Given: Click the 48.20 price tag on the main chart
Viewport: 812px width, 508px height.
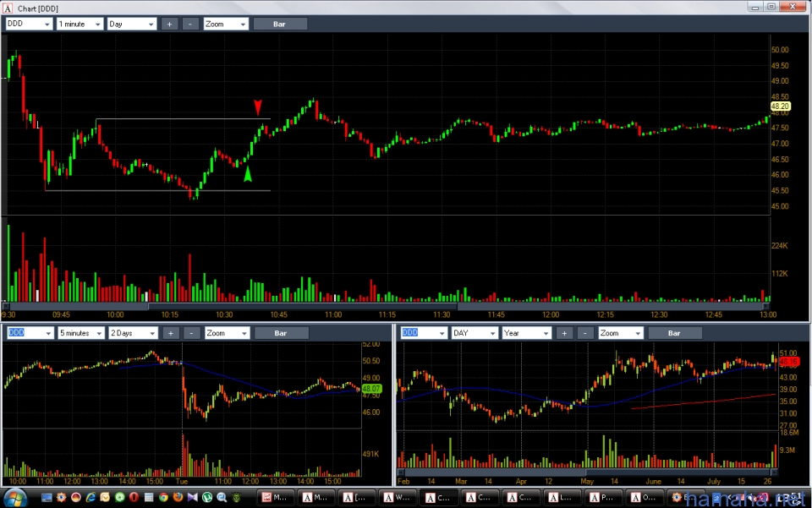Looking at the screenshot, I should click(780, 106).
